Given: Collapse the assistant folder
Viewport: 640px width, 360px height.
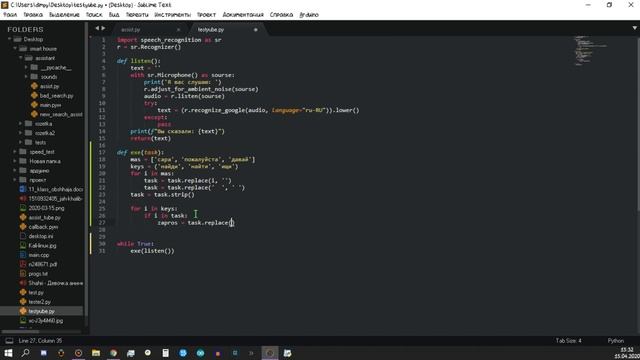Looking at the screenshot, I should 21,58.
